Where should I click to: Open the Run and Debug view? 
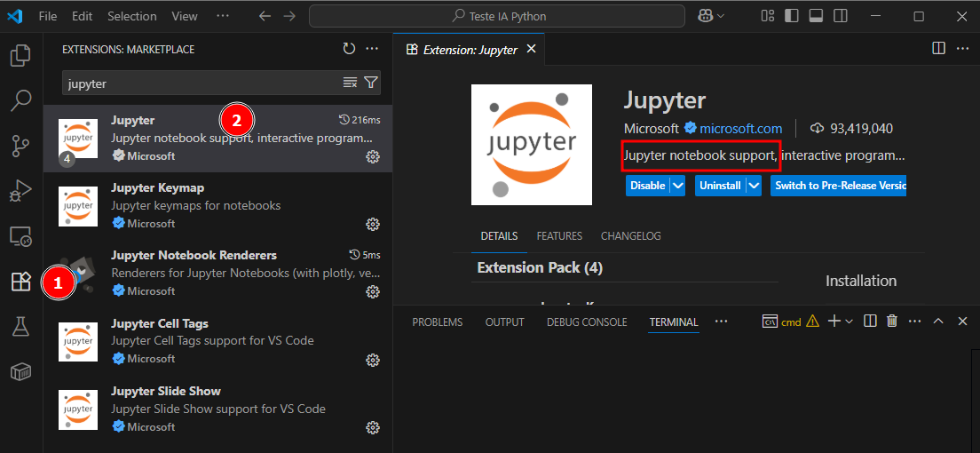pos(20,191)
